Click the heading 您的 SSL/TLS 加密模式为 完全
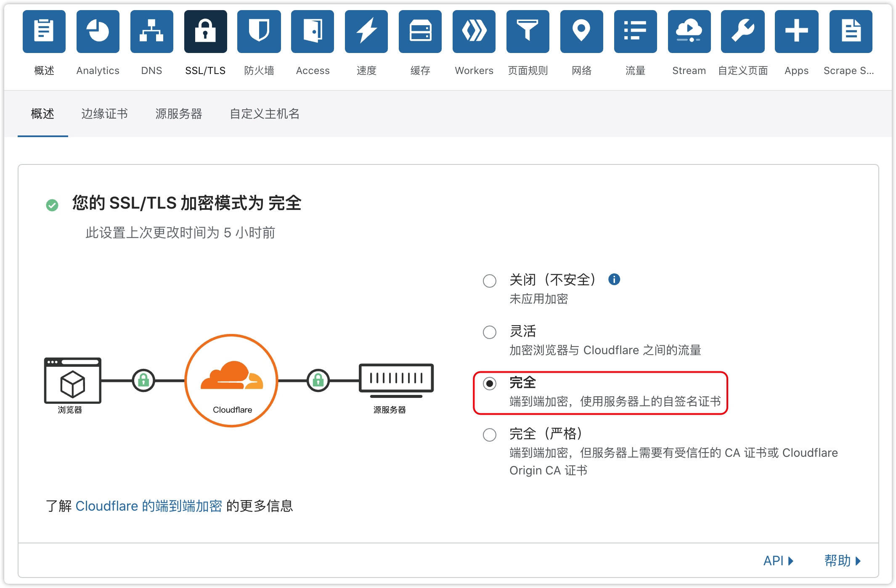Viewport: 896px width, 588px height. tap(187, 203)
